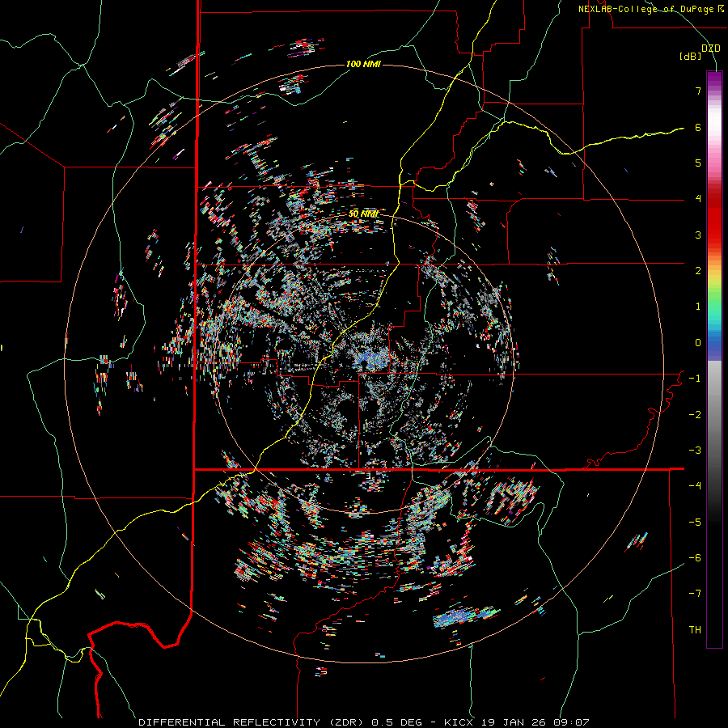Click the "50 NMI" range ring label

point(363,214)
